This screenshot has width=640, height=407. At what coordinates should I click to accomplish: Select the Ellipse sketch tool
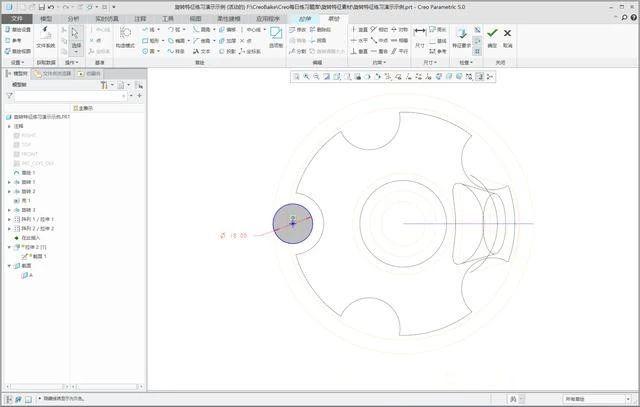click(176, 41)
